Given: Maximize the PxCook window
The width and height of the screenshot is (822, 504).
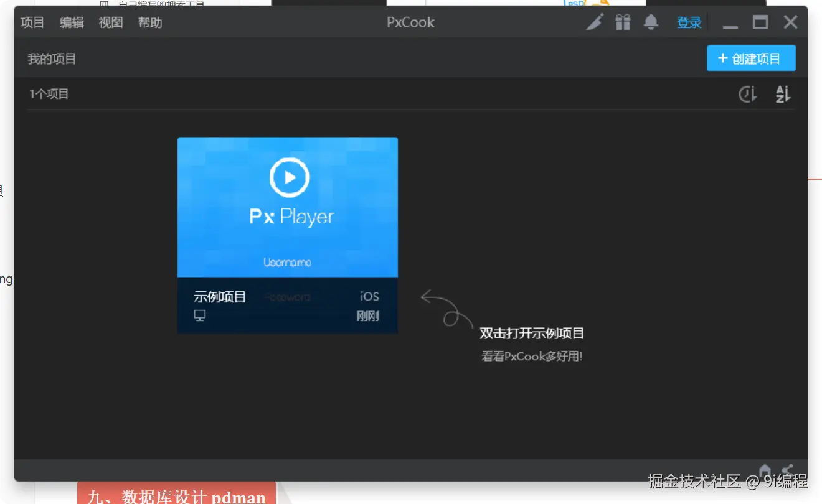Looking at the screenshot, I should 760,22.
